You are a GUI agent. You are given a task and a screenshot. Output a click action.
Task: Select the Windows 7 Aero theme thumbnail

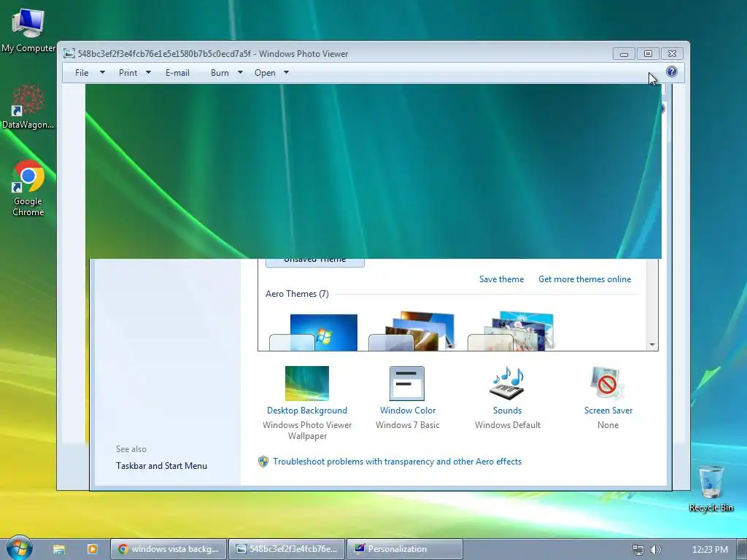click(314, 332)
